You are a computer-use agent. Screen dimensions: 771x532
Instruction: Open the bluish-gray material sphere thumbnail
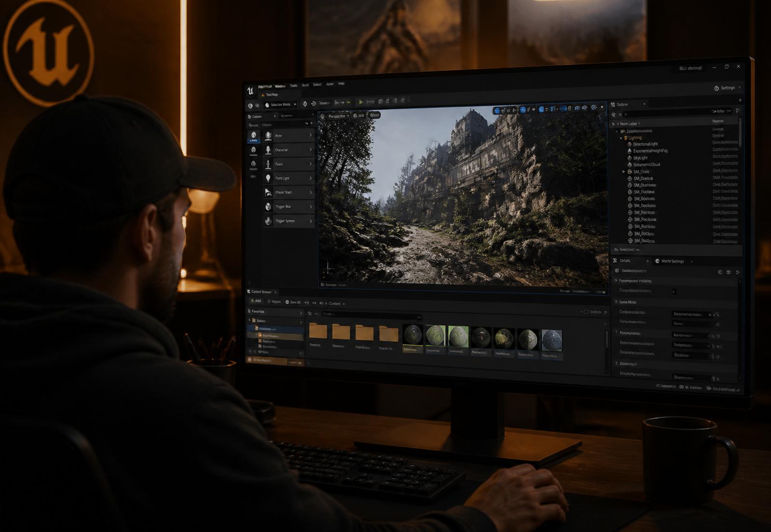(552, 340)
